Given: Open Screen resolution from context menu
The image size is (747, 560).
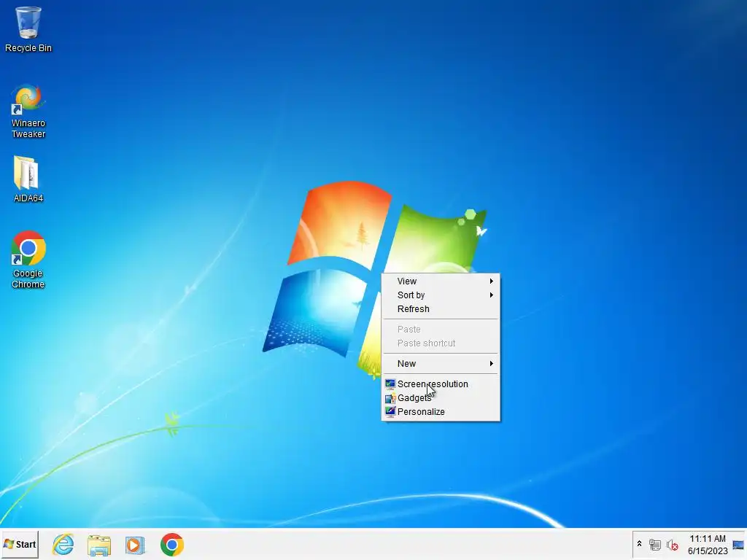Looking at the screenshot, I should [441, 384].
